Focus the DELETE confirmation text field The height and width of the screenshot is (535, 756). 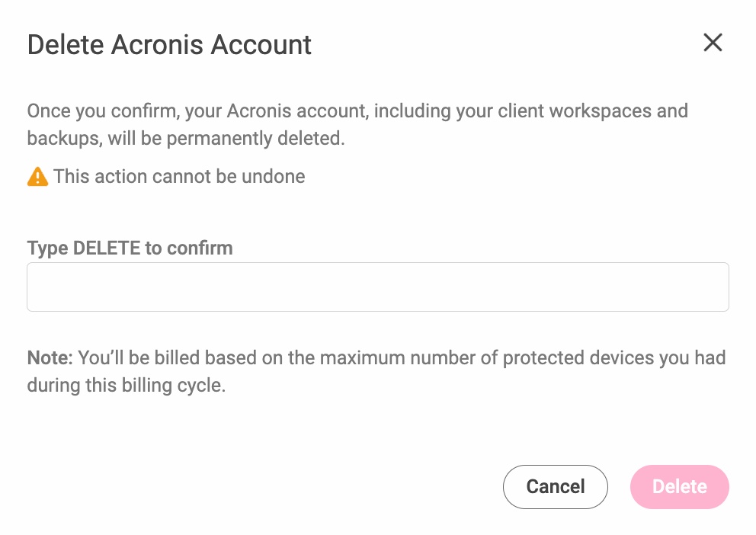pos(378,287)
